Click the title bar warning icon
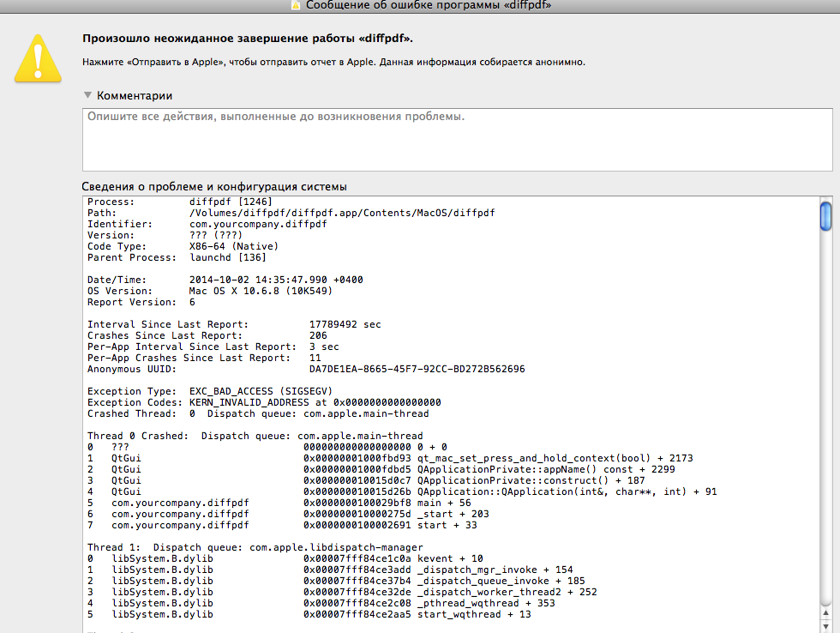Image resolution: width=840 pixels, height=633 pixels. (295, 5)
